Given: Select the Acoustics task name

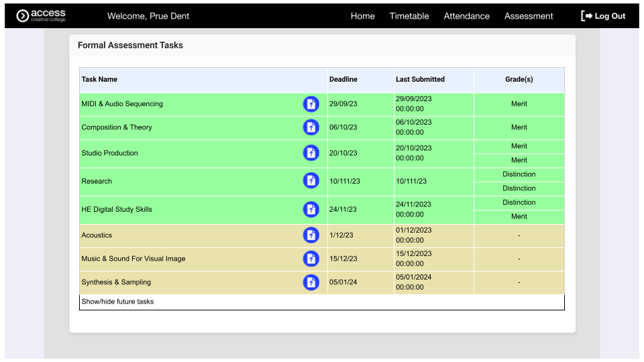Looking at the screenshot, I should click(x=97, y=235).
